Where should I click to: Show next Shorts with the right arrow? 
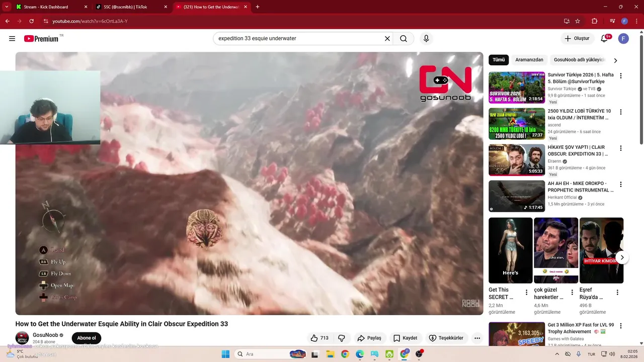(x=622, y=257)
